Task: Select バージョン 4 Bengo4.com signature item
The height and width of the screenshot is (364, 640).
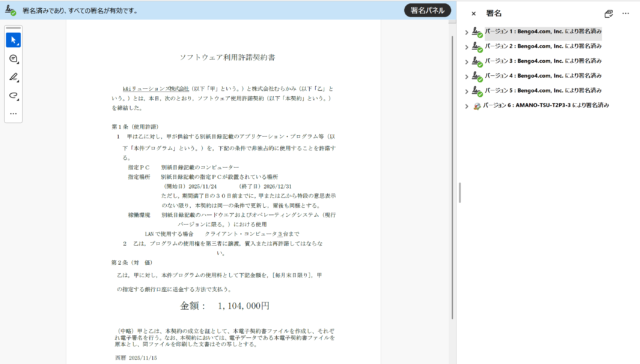Action: (537, 76)
